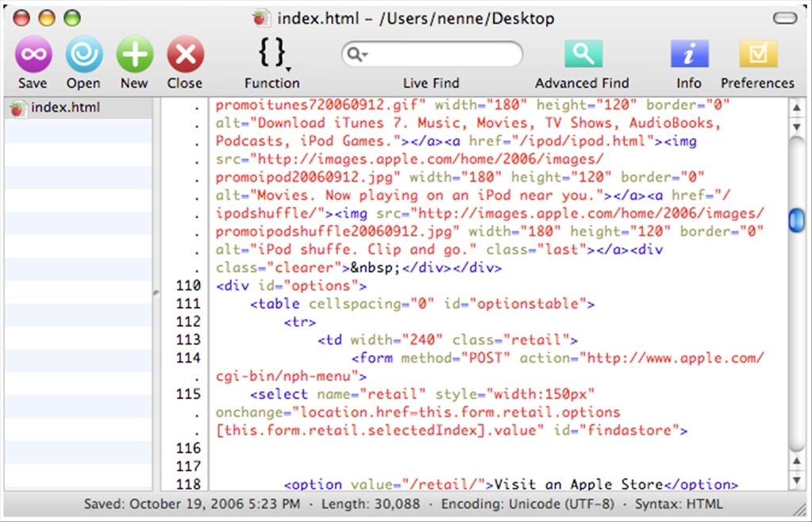This screenshot has width=812, height=522.
Task: Click the scroll down arrow at scrollbar bottom
Action: (796, 480)
